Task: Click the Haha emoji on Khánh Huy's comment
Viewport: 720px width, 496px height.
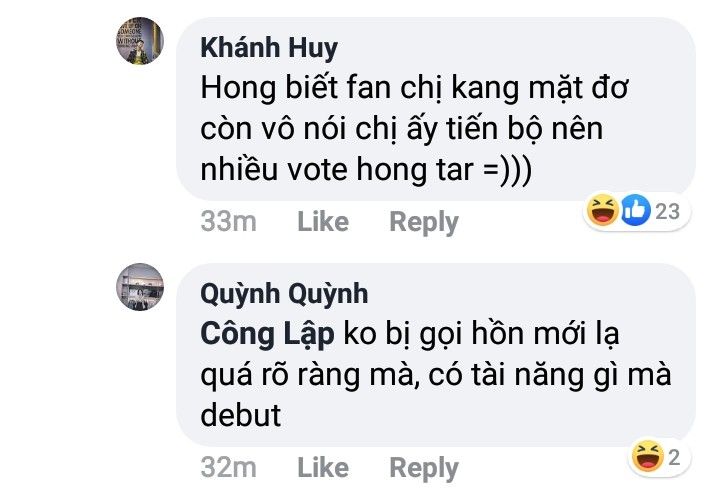Action: [x=602, y=211]
